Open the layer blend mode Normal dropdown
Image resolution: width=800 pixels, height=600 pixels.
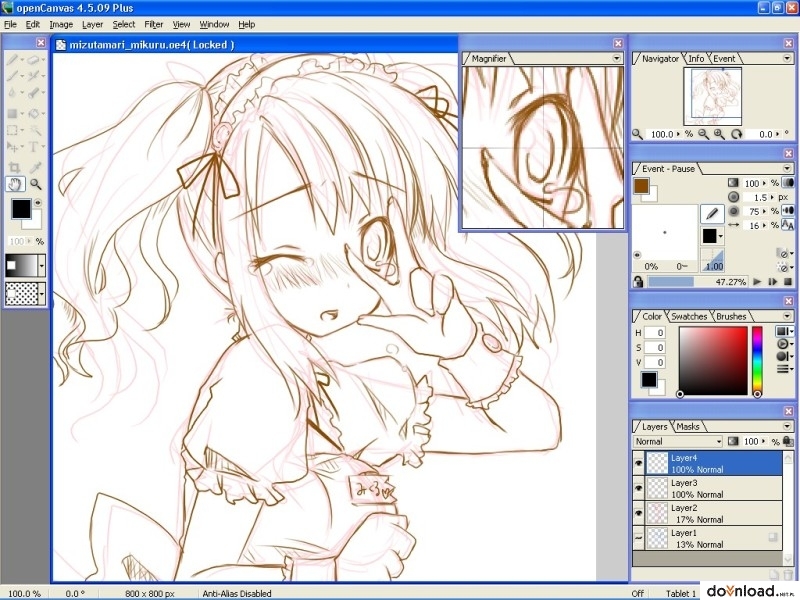678,441
